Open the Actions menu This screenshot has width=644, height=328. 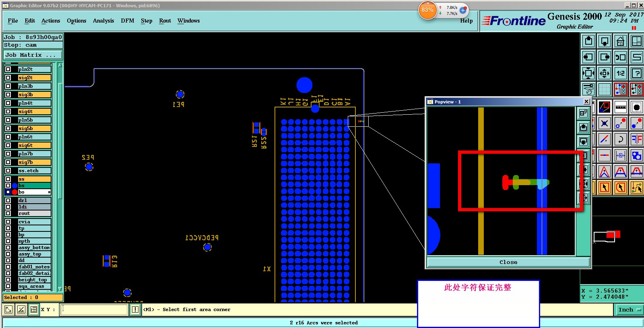tap(51, 21)
